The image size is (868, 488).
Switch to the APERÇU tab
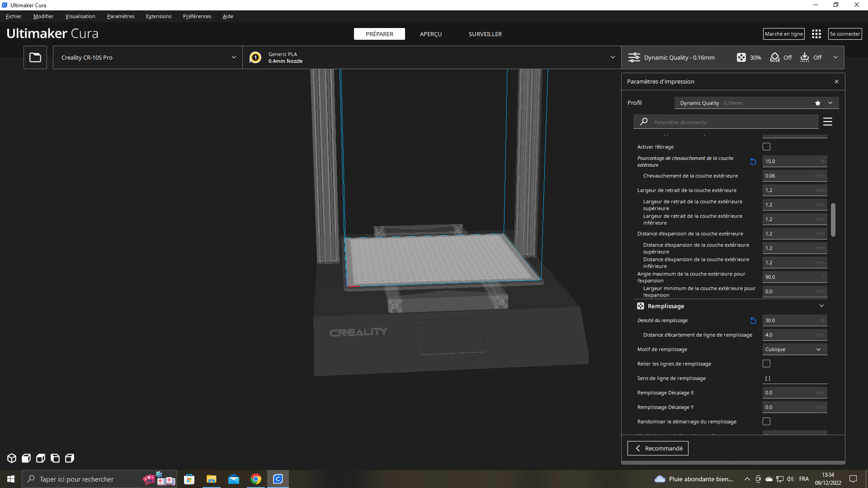pos(430,34)
